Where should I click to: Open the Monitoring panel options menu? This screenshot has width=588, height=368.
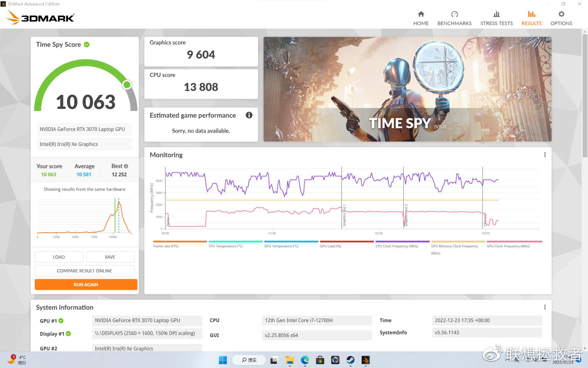pyautogui.click(x=545, y=155)
